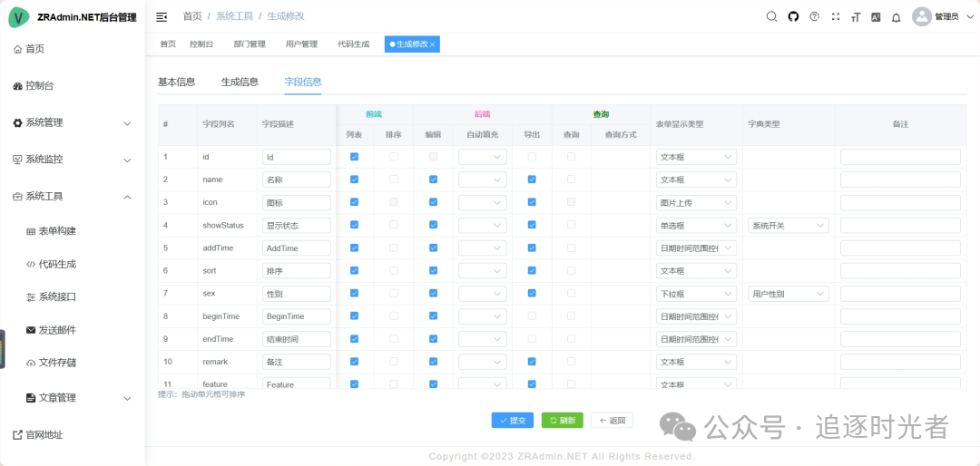Switch to the 基本信息 tab
This screenshot has height=466, width=980.
pyautogui.click(x=176, y=82)
